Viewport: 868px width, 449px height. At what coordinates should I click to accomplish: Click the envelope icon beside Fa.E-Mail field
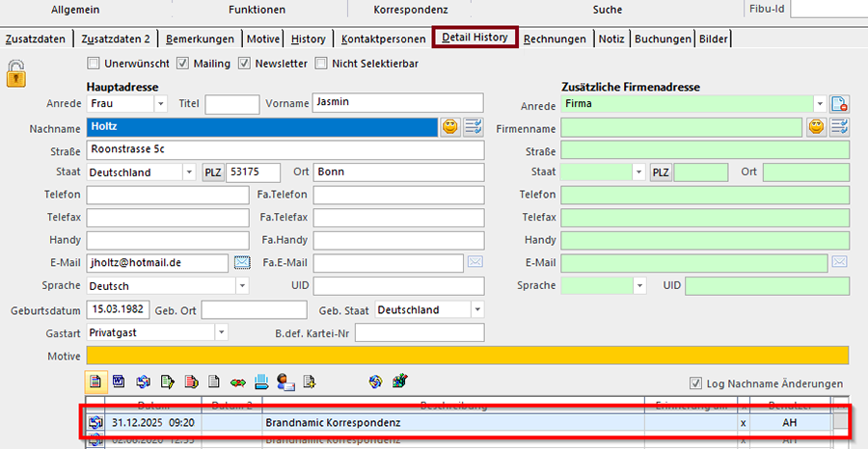(475, 262)
